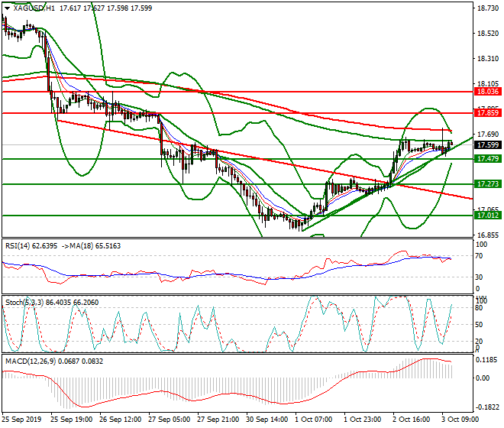Viewport: 504px width, 428px height.
Task: Select the 27 Sep 05:00 time label
Action: coord(170,420)
